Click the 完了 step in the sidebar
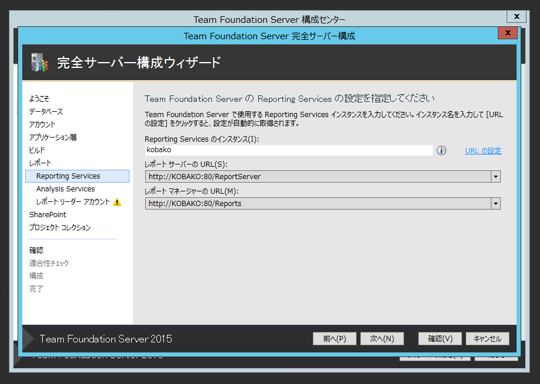540x384 pixels. click(x=36, y=289)
